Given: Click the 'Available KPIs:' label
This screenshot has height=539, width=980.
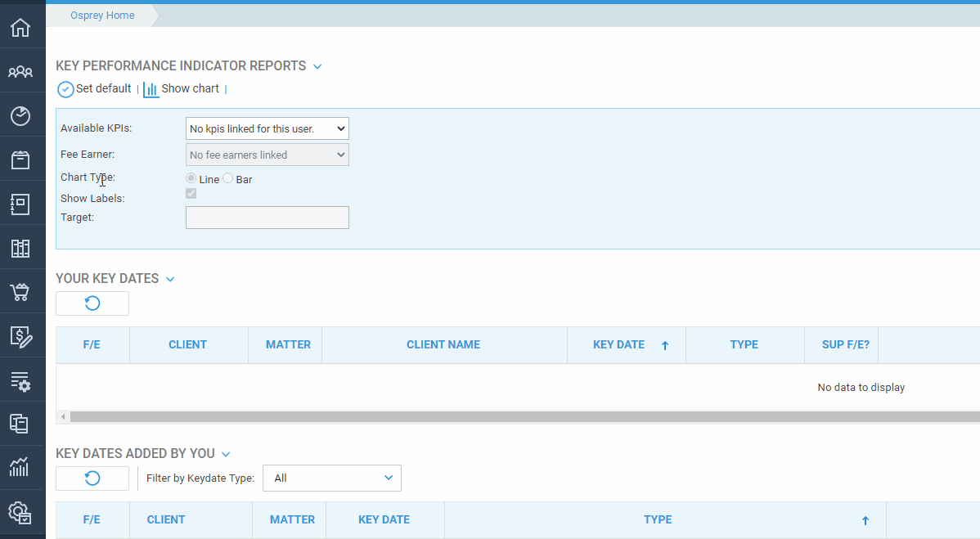Looking at the screenshot, I should click(97, 128).
